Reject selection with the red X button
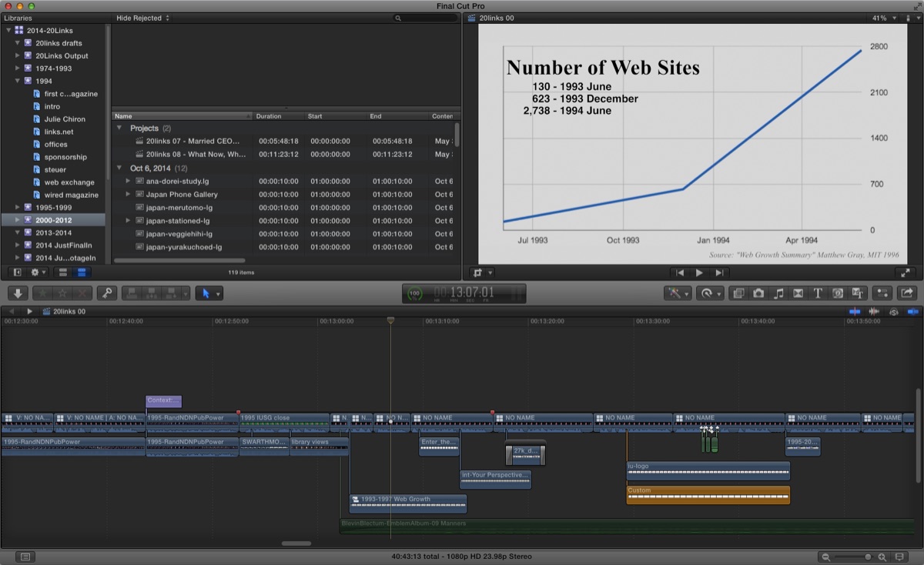This screenshot has height=565, width=924. coord(82,293)
